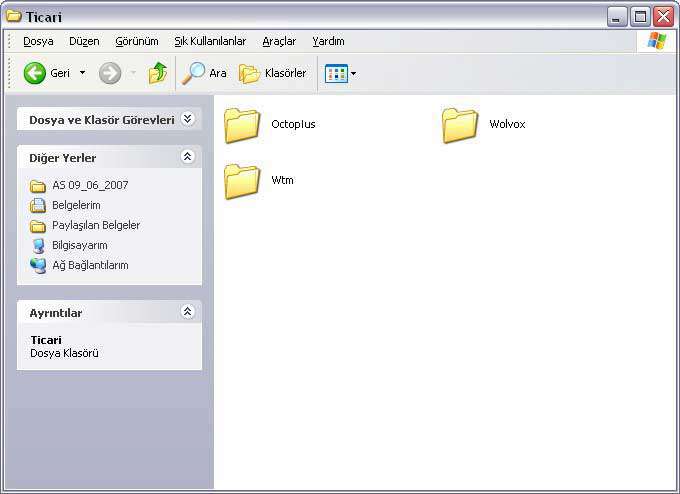Select the Wolvox folder icon

pyautogui.click(x=460, y=125)
